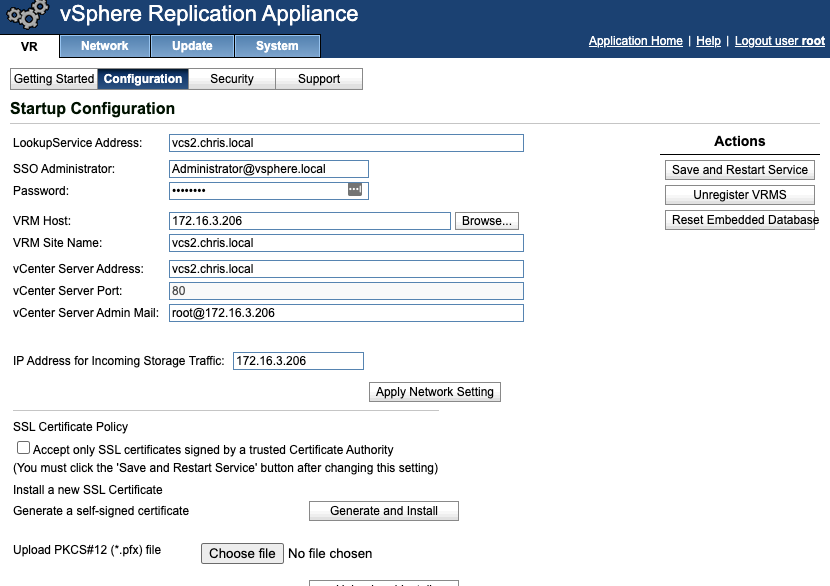Click Browse button beside VRM Host
Image resolution: width=830 pixels, height=586 pixels.
pos(487,221)
